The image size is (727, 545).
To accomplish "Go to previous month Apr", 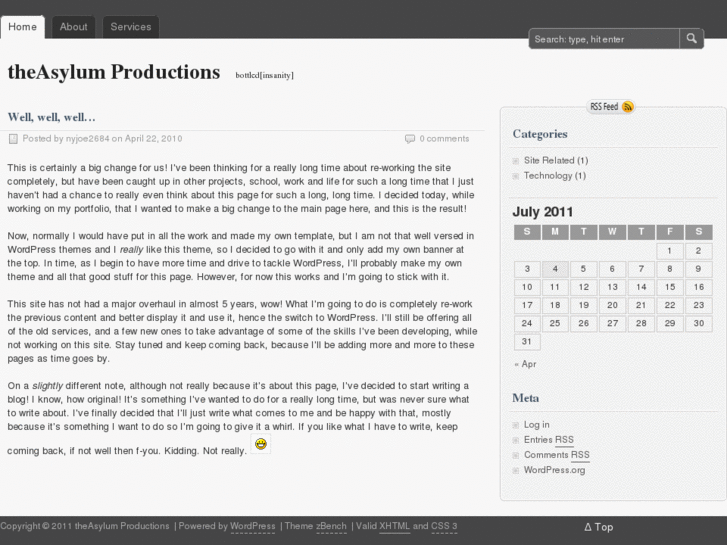I will (525, 364).
